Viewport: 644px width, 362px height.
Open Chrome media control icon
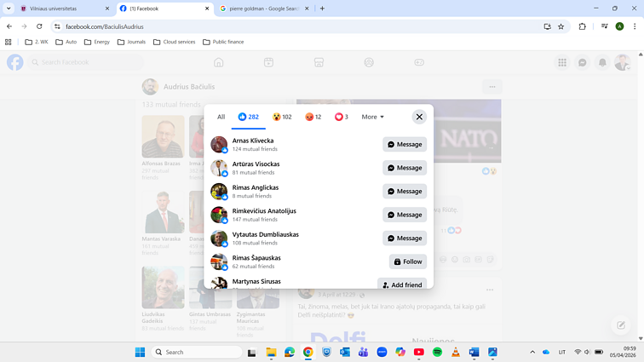(604, 26)
